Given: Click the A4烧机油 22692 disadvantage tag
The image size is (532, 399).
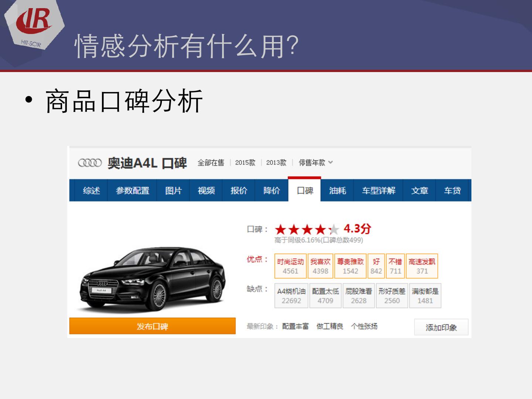Looking at the screenshot, I should [291, 296].
